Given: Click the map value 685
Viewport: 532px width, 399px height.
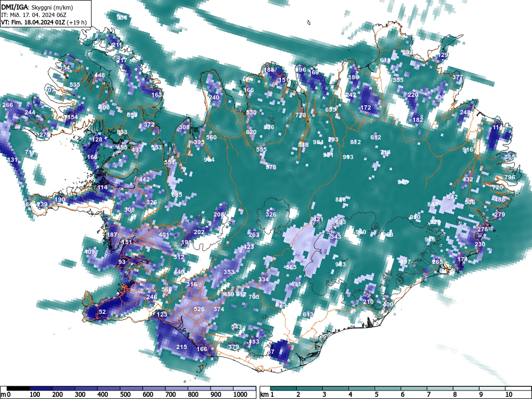Looking at the screenshot, I should 177,194.
